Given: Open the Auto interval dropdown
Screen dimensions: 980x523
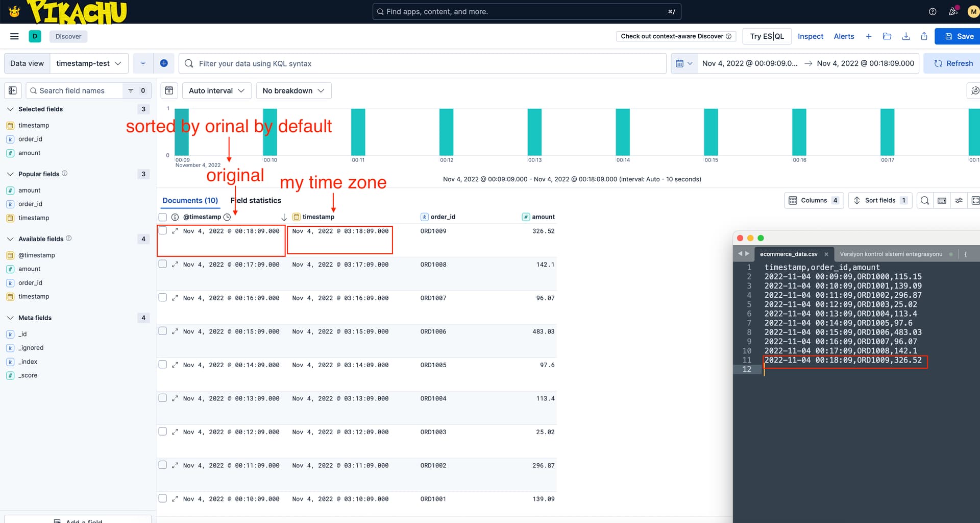Looking at the screenshot, I should [217, 90].
